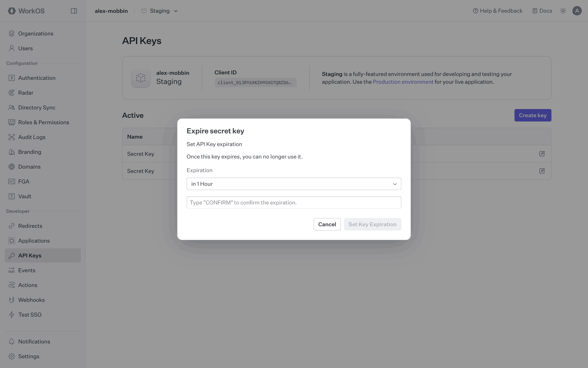Screen dimensions: 588x368
Task: Click the Roles & Permissions icon
Action: pyautogui.click(x=12, y=122)
